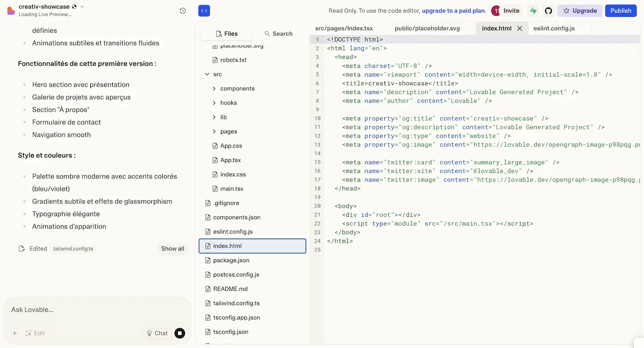Screen dimensions: 644x348
Task: Click upgrade to a paid plan link
Action: [454, 11]
